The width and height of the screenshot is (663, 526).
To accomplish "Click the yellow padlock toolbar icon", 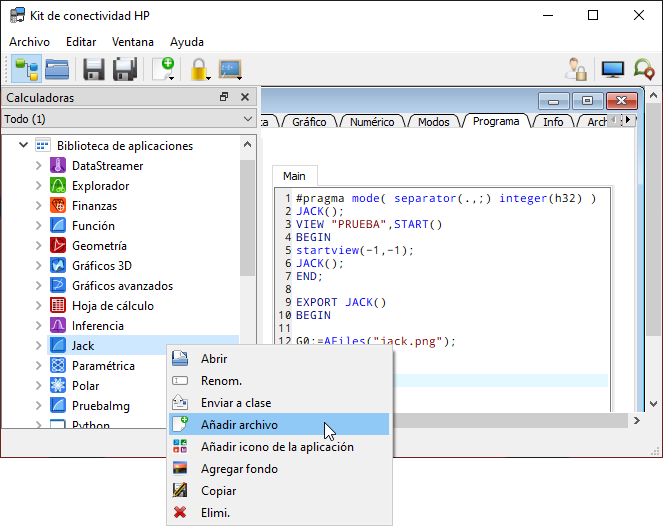I will (200, 69).
